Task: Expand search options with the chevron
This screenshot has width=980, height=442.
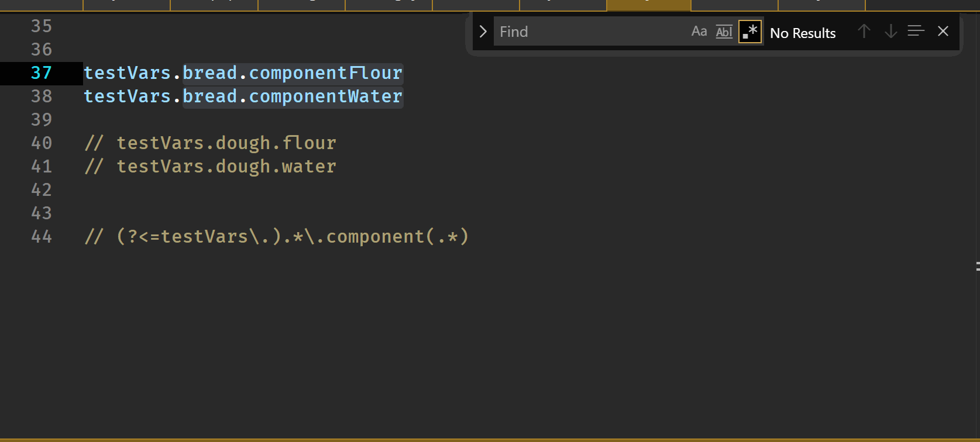Action: (483, 32)
